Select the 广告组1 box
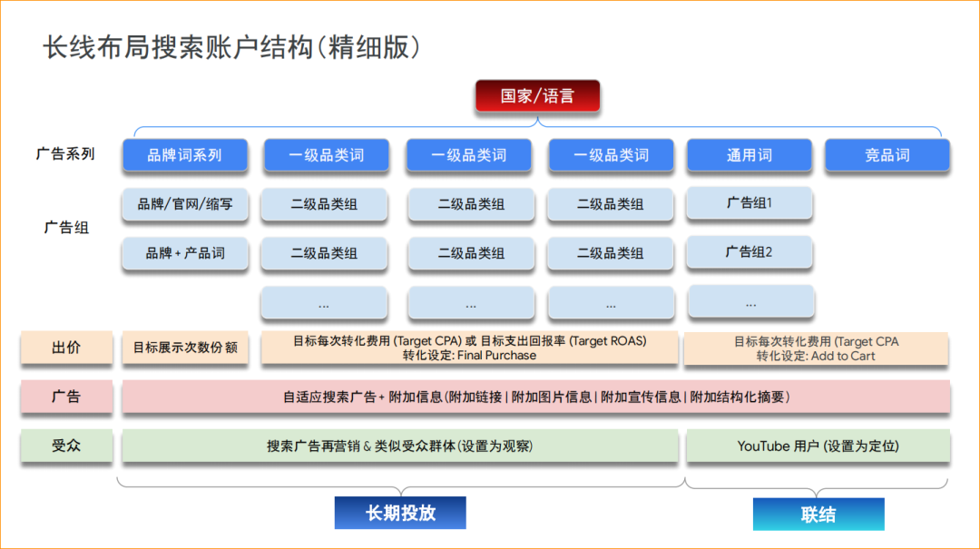The image size is (980, 549). [x=749, y=204]
